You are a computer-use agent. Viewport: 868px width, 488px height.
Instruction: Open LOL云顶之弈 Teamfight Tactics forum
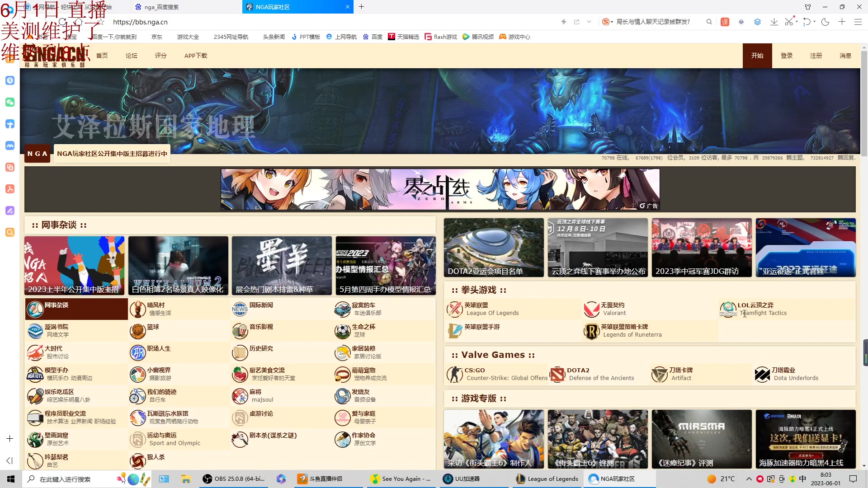pos(786,309)
